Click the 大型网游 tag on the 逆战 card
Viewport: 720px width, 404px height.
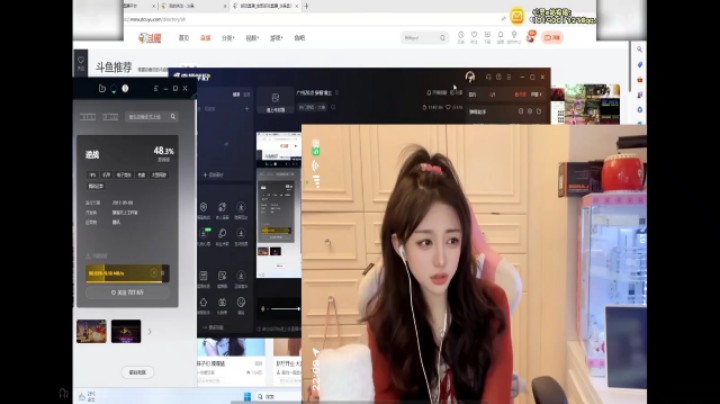coord(159,175)
